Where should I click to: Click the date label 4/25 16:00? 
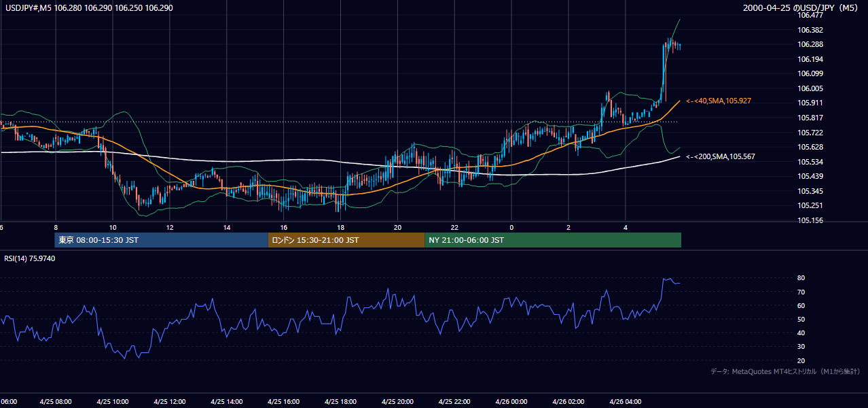[x=284, y=401]
